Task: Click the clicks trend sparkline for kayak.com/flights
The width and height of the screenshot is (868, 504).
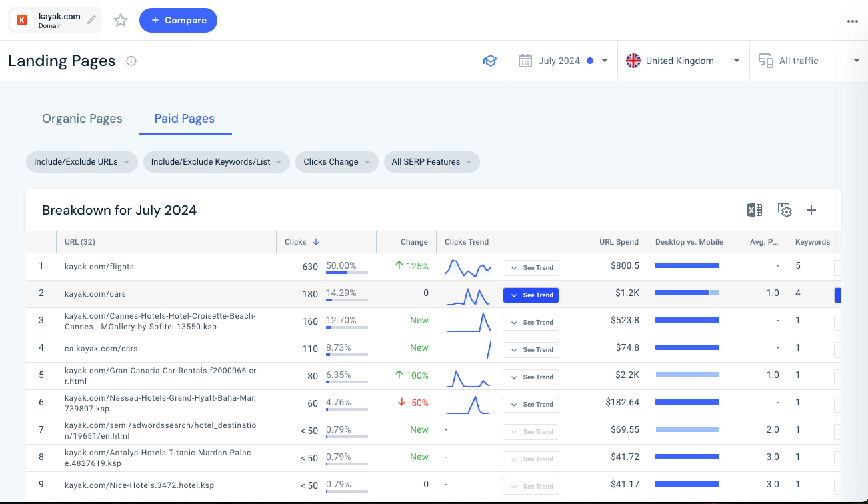Action: pos(468,267)
